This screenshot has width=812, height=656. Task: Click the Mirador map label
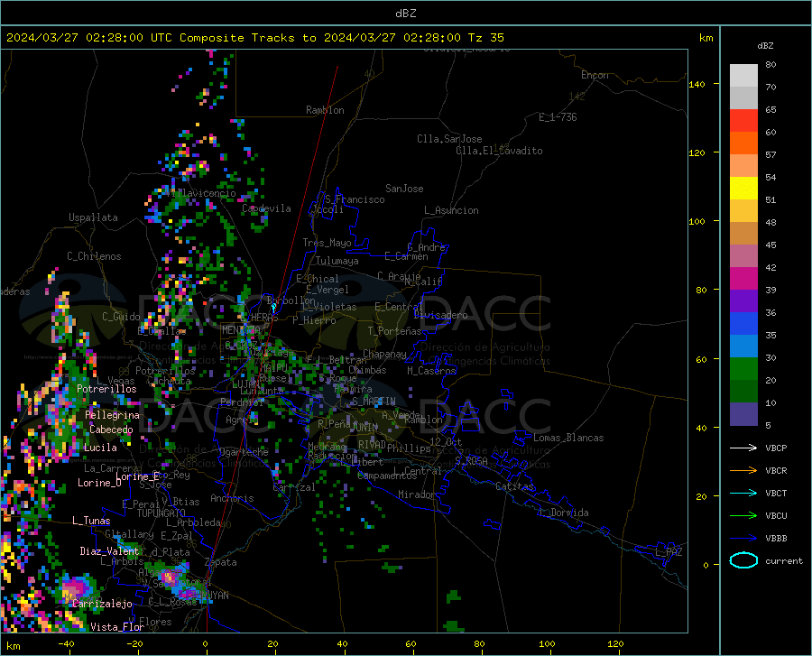pyautogui.click(x=417, y=494)
